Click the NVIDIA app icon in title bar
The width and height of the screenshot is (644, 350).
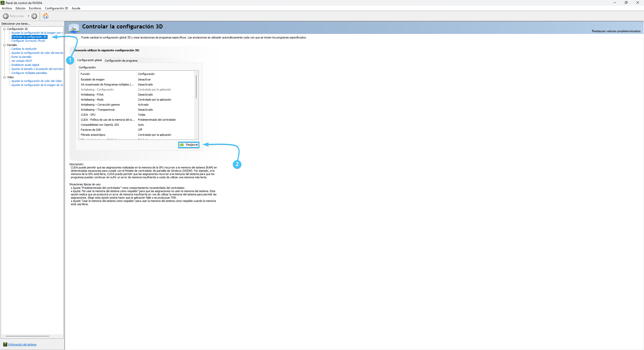tap(3, 3)
